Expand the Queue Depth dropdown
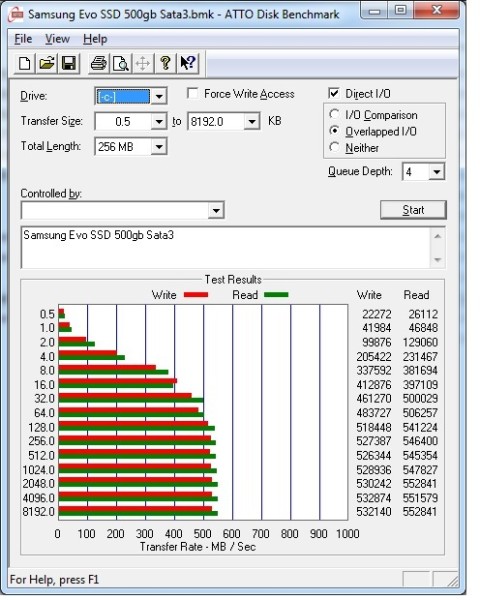The width and height of the screenshot is (480, 600). (x=436, y=172)
